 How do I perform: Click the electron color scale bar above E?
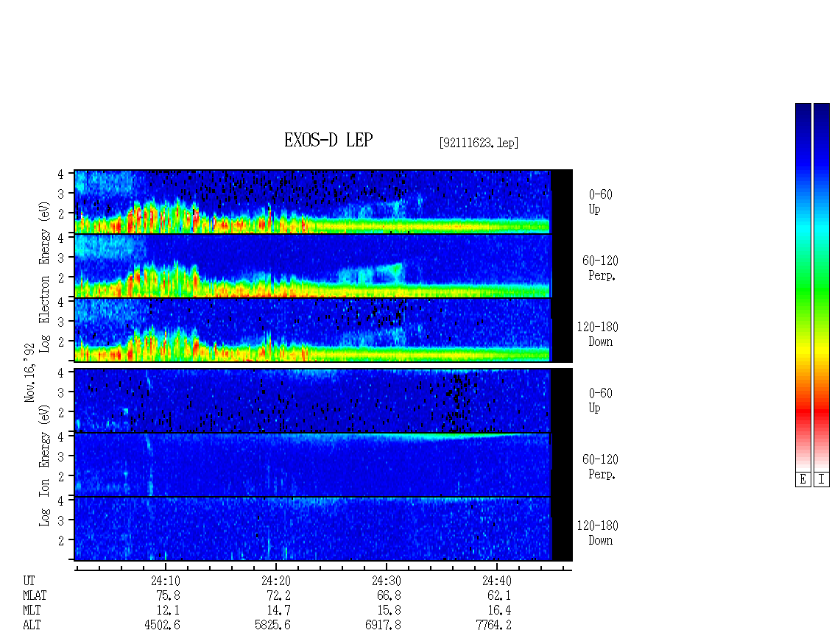coord(803,287)
